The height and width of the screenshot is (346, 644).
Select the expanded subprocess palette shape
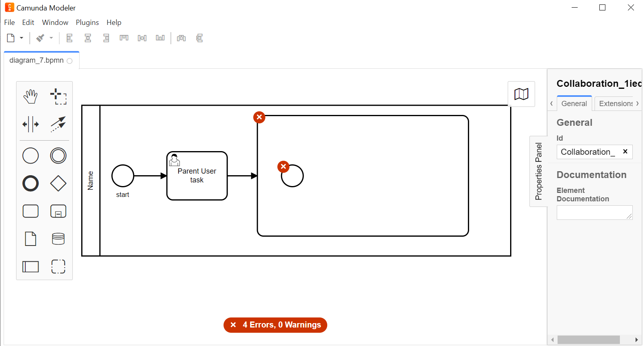(x=58, y=211)
